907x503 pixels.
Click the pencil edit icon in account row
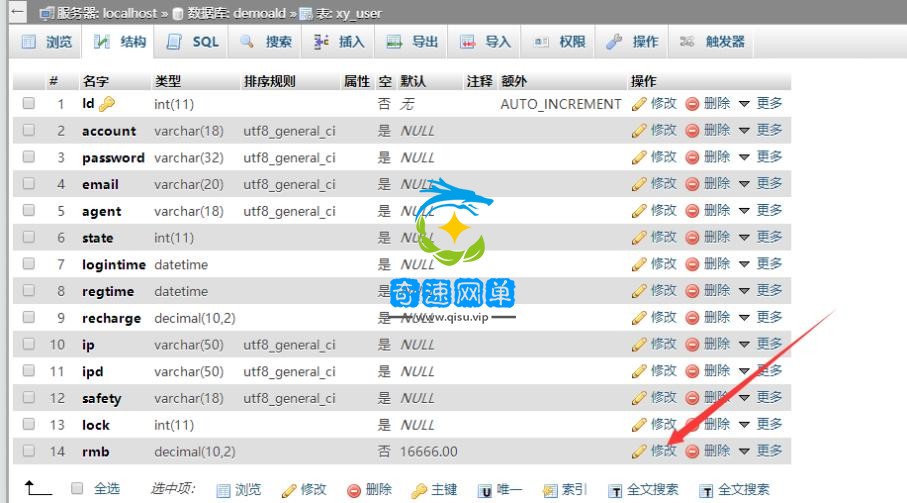(x=639, y=131)
